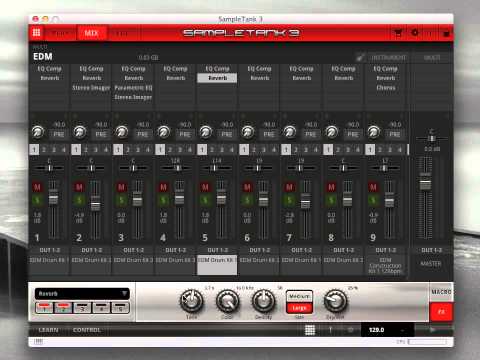Open the Reverb effect selector dropdown
The image size is (480, 360).
82,294
